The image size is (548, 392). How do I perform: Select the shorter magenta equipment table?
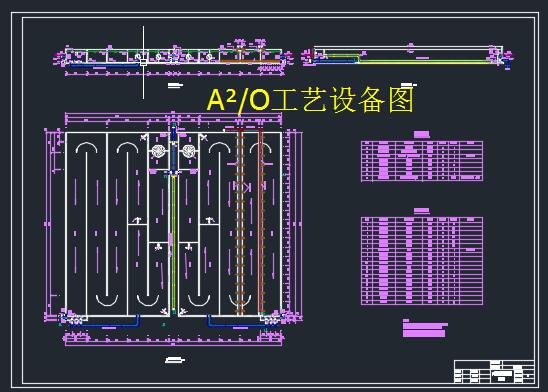click(x=422, y=161)
